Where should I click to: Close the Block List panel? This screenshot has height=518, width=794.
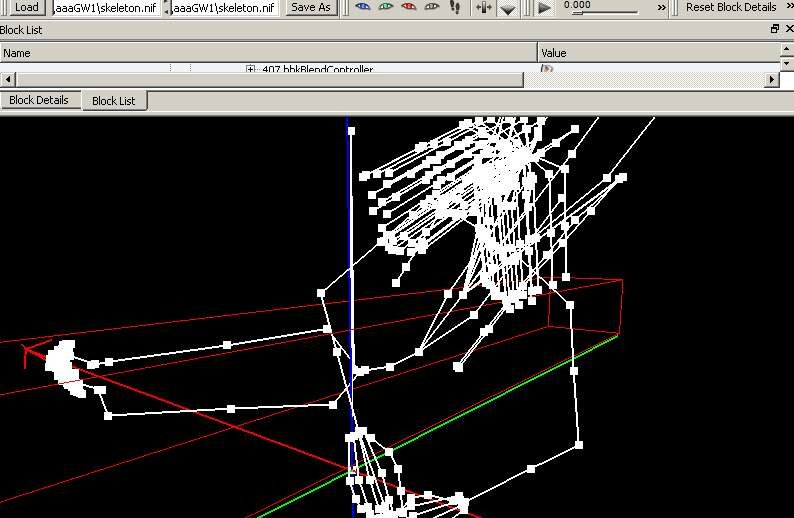click(789, 29)
